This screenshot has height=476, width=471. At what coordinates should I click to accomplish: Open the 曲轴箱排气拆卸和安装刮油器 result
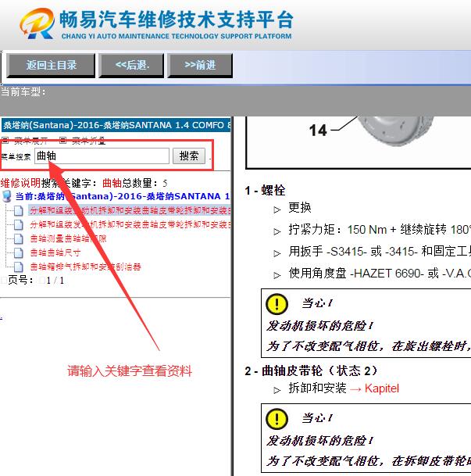pyautogui.click(x=85, y=267)
